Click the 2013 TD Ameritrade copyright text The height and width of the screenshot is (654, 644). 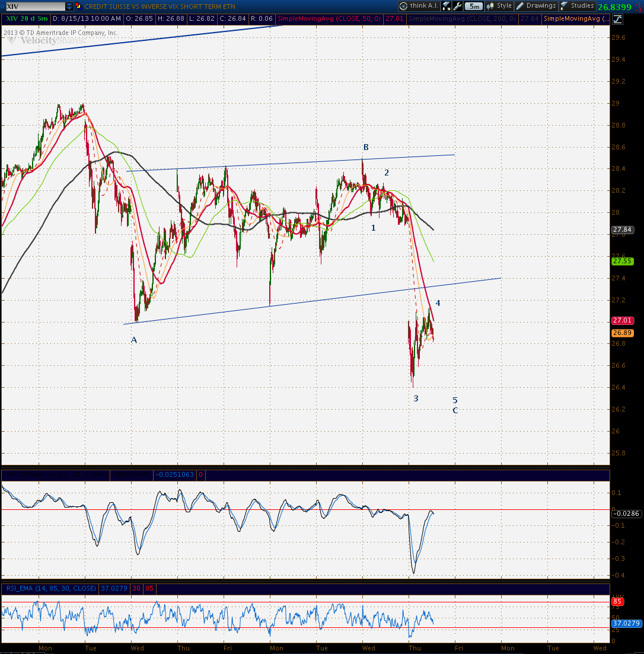point(60,33)
